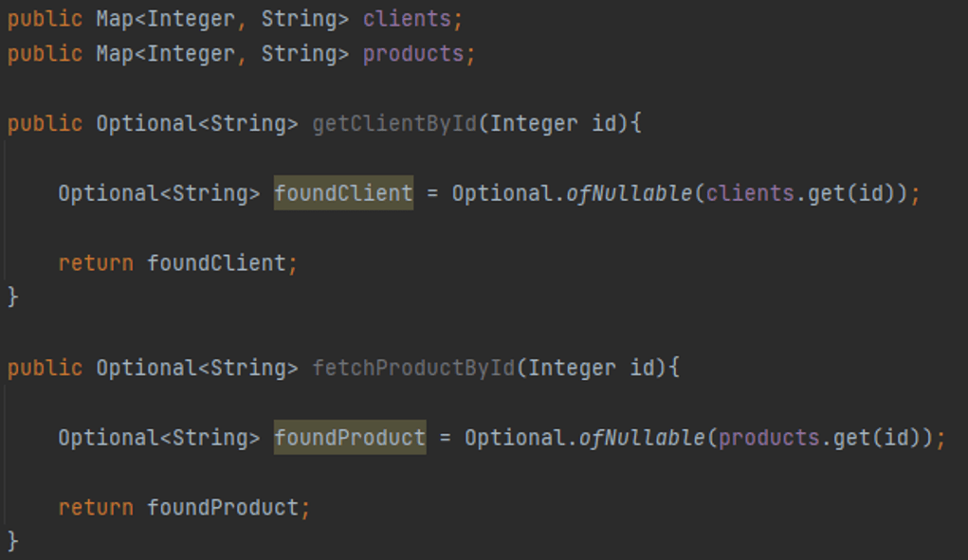Click the Integer id parameter of getClientById
The image size is (968, 560).
554,123
